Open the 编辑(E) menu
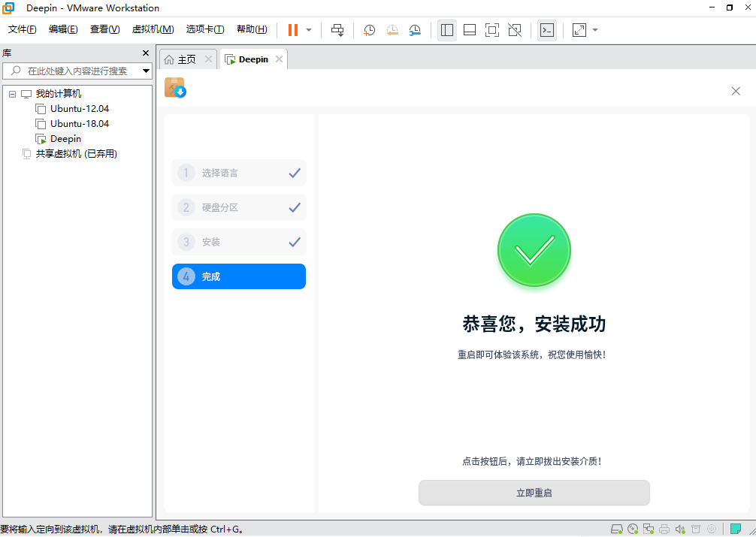Screen dimensions: 756x537 click(63, 29)
